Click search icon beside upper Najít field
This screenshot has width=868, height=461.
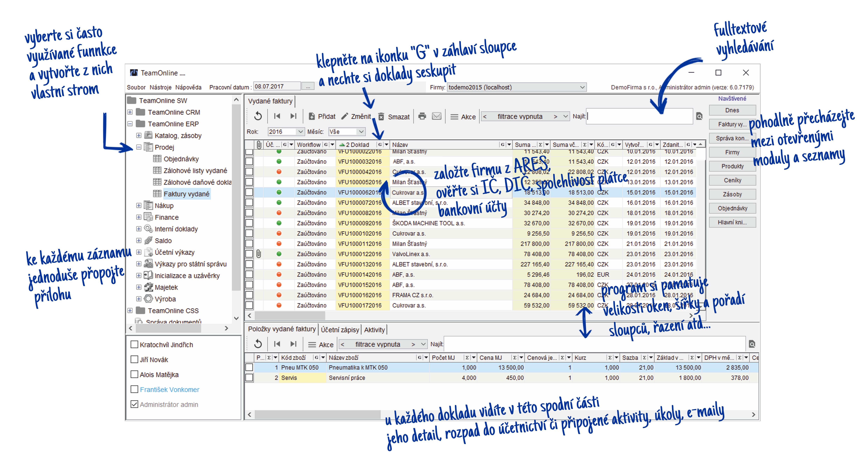699,116
